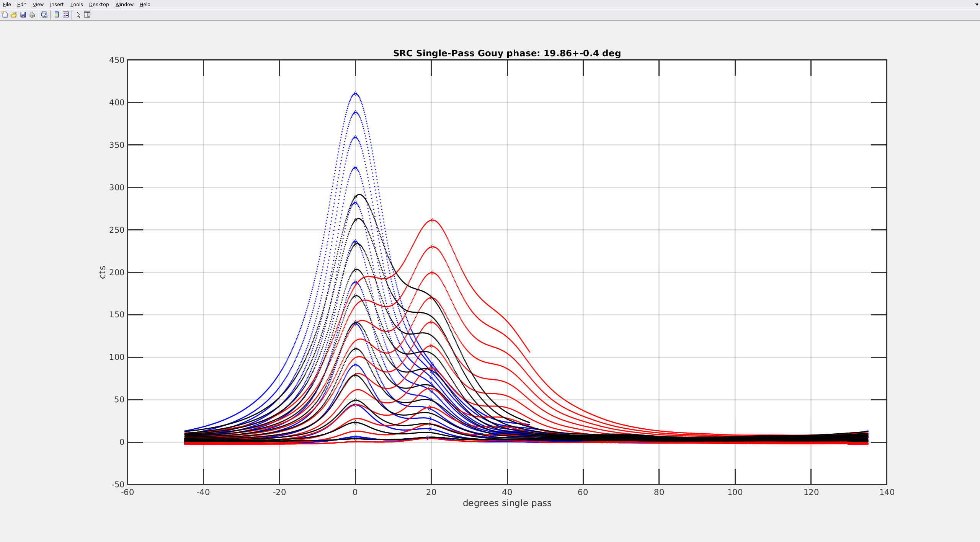Save the figure with the floppy disk icon

pos(23,15)
